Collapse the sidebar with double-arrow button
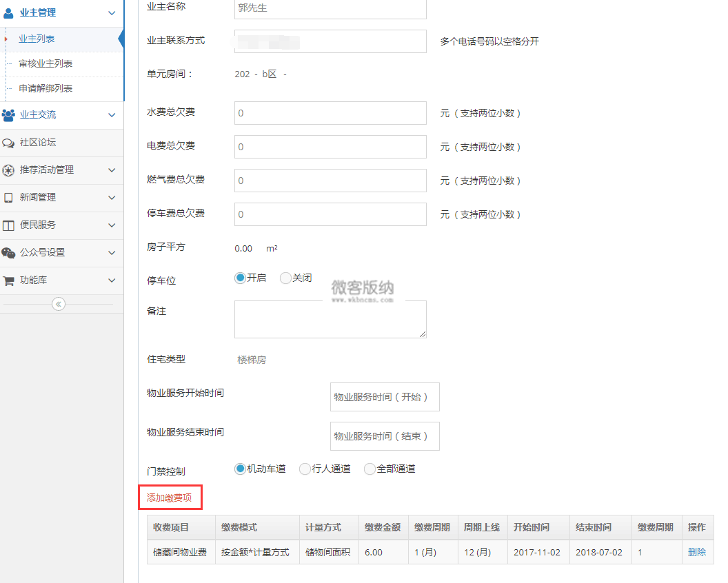 click(59, 304)
